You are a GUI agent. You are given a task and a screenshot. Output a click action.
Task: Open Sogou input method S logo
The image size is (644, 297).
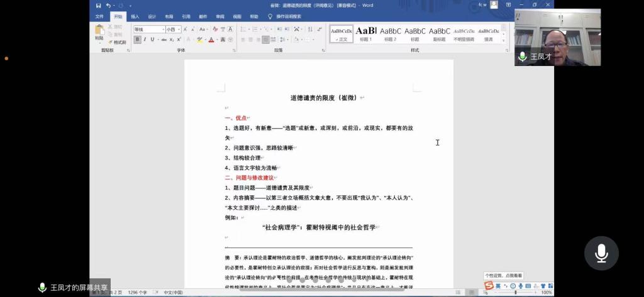pyautogui.click(x=488, y=286)
